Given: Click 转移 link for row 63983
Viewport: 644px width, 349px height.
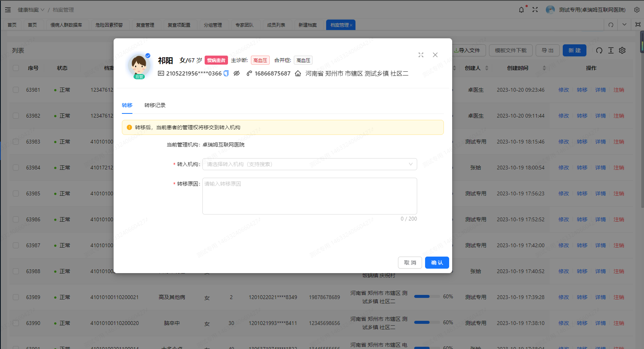Looking at the screenshot, I should tap(582, 142).
